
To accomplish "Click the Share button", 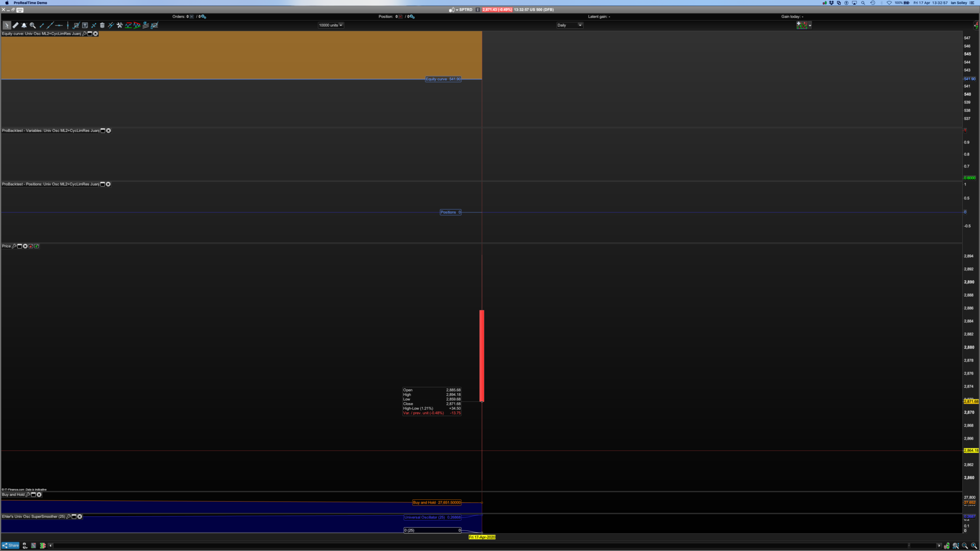I will click(11, 545).
